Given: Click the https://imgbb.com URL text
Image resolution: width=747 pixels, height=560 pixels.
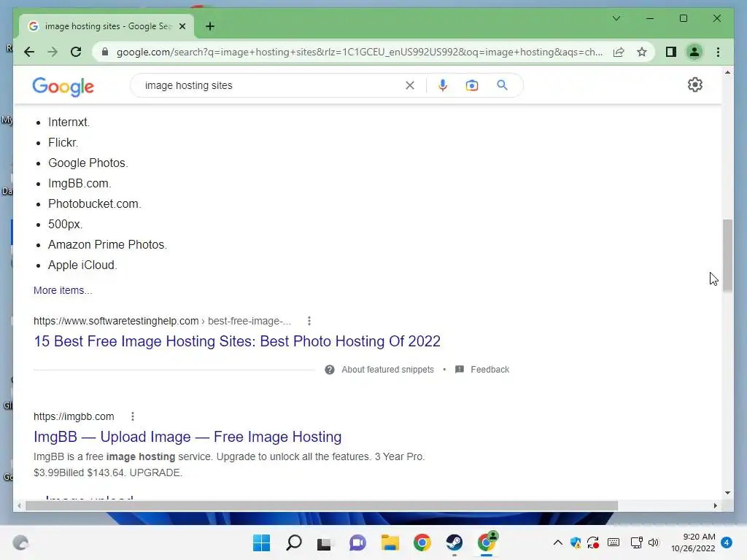Looking at the screenshot, I should [74, 416].
